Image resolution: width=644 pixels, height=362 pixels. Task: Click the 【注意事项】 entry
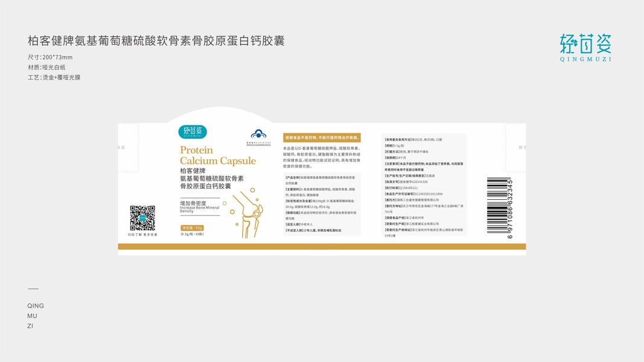tap(424, 167)
